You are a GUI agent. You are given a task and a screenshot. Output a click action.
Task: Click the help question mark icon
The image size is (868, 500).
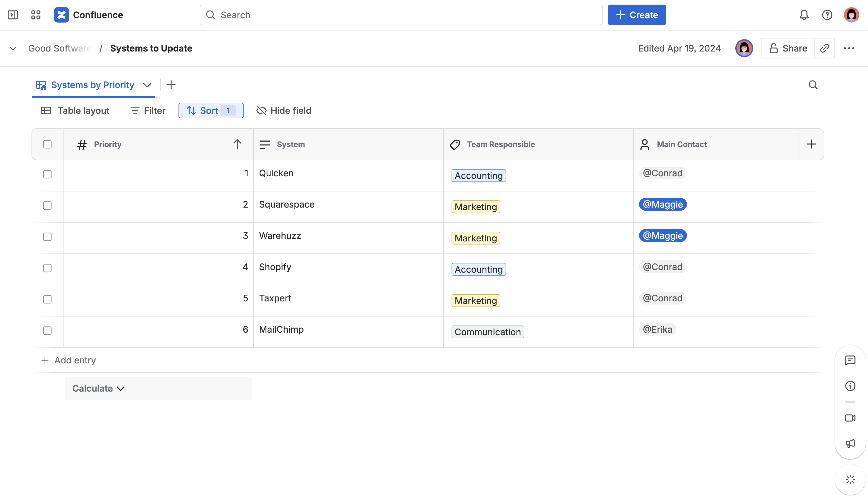(827, 15)
